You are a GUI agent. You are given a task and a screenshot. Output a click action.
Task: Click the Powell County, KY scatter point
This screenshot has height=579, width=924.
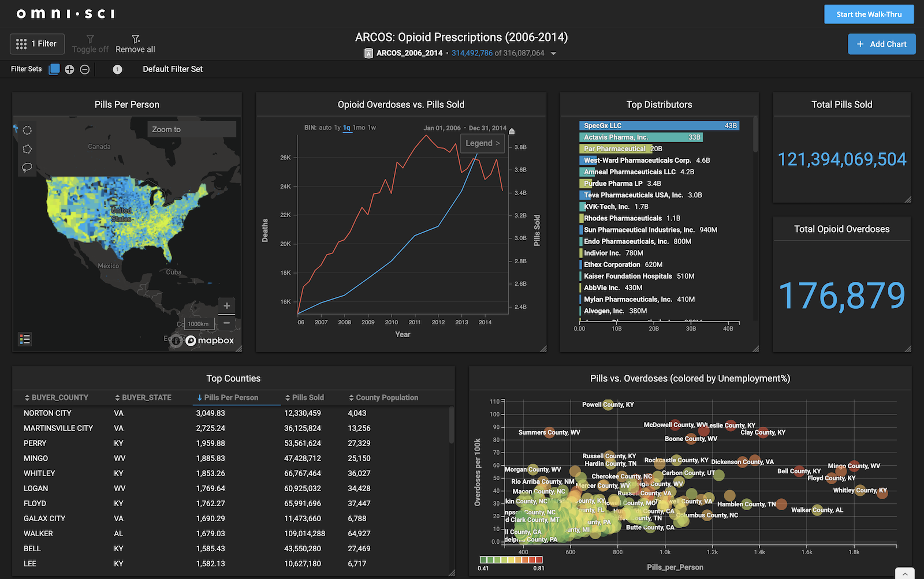point(608,405)
